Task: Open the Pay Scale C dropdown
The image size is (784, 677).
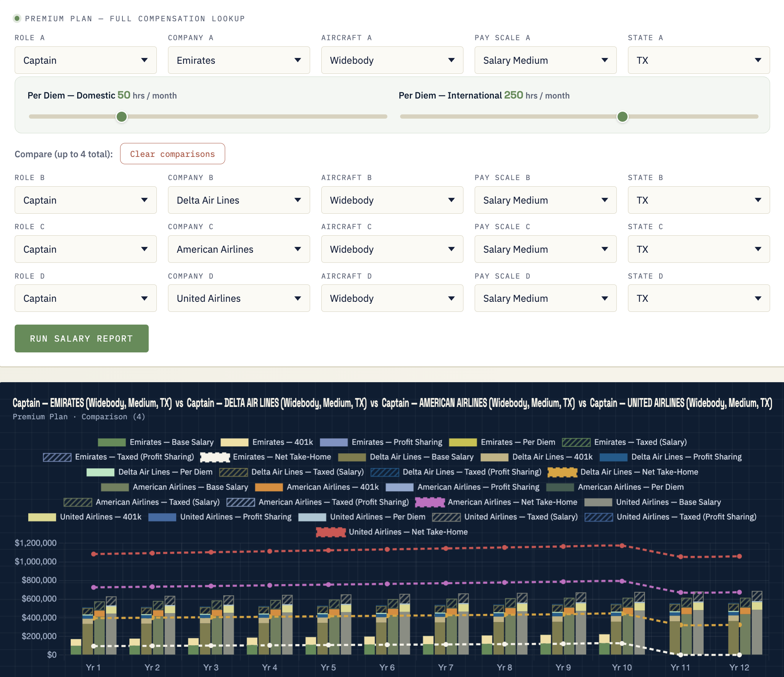Action: point(546,249)
